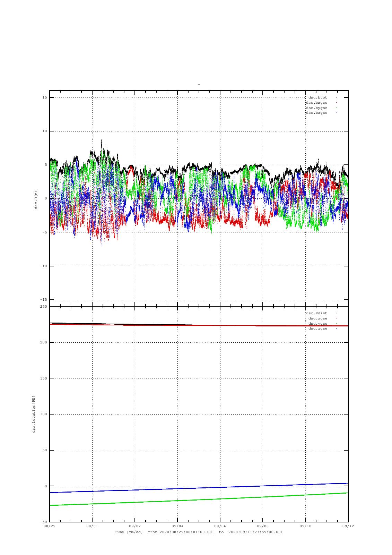Click the -15 tick on the dsc.B axis
This screenshot has height=555, width=392.
tap(43, 300)
